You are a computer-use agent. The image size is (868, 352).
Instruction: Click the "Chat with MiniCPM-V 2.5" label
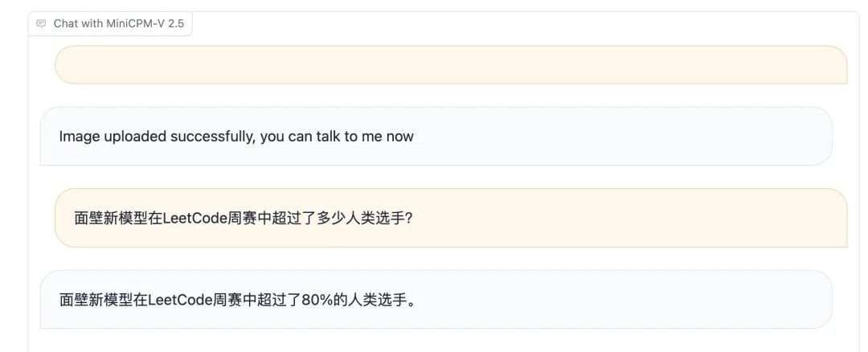pos(110,24)
